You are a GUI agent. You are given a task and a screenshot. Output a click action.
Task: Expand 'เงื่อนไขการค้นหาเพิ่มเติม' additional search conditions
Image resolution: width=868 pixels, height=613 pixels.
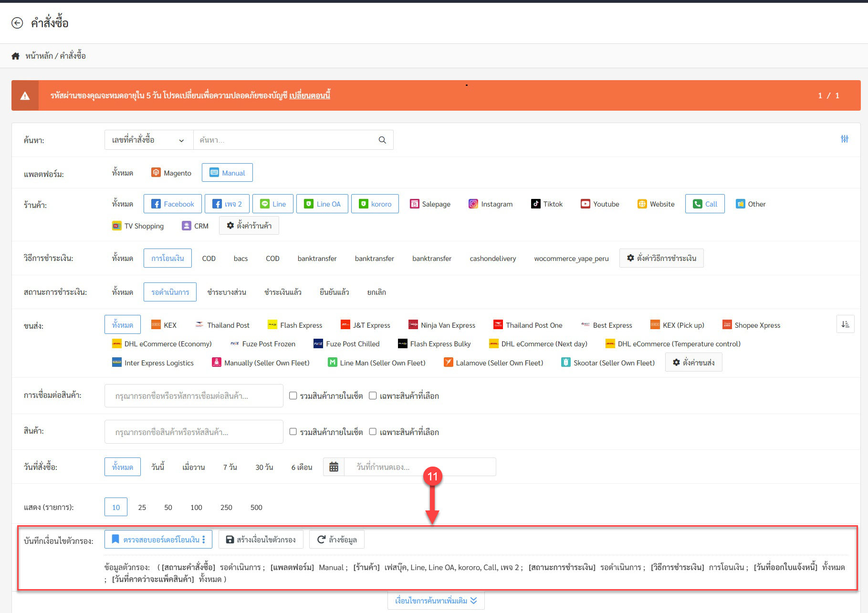436,601
